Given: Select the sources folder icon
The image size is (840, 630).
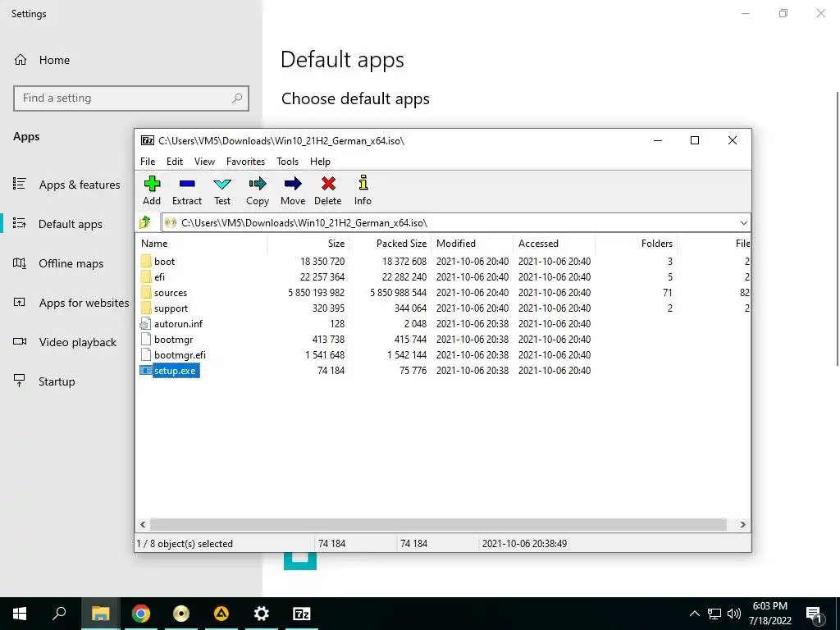Looking at the screenshot, I should tap(146, 293).
